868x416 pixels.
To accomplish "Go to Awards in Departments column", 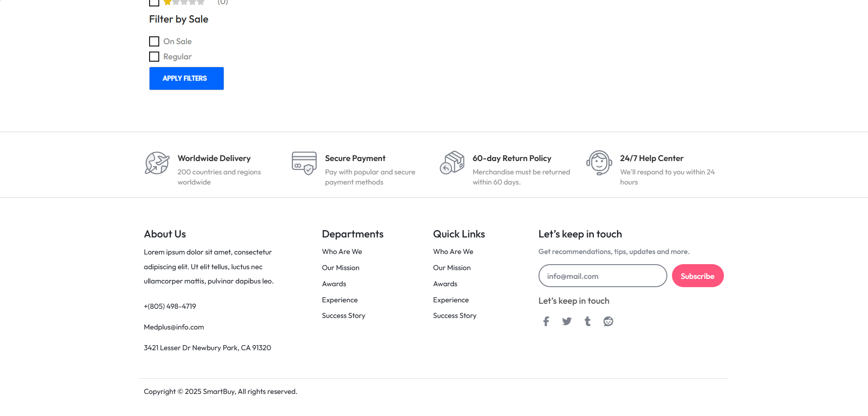I will (334, 284).
